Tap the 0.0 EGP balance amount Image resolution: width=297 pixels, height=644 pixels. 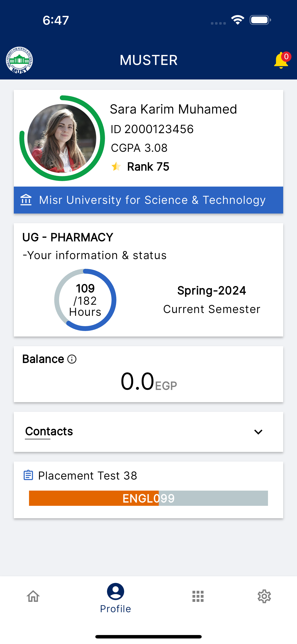click(148, 381)
